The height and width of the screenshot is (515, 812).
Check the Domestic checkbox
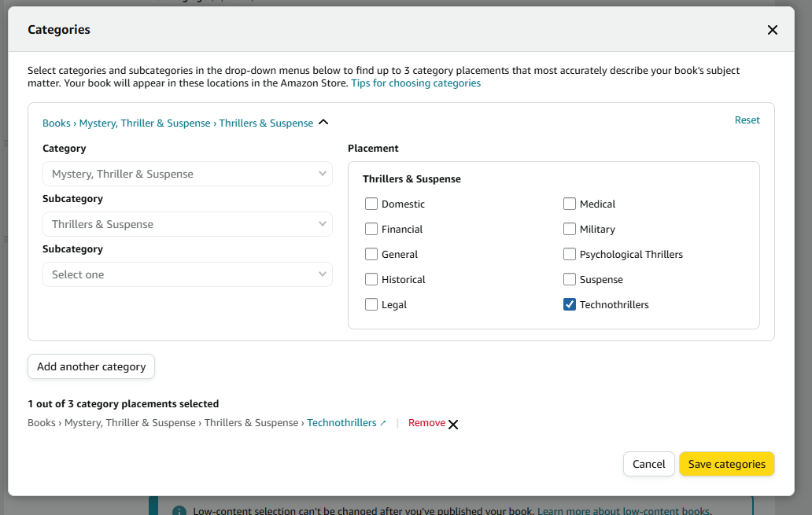[371, 204]
